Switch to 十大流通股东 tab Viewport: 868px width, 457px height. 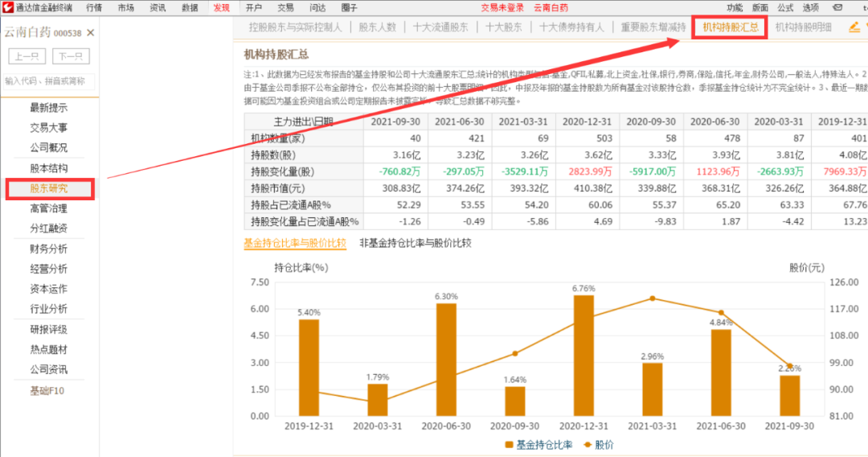[440, 27]
